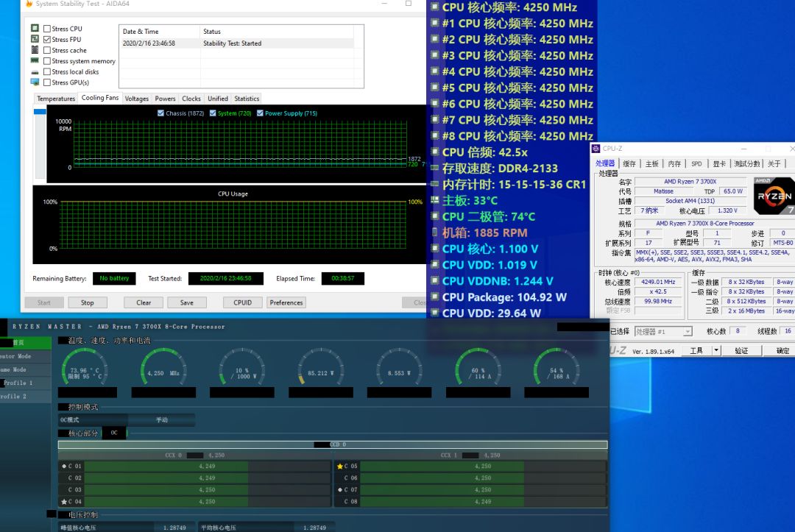Select the Clocks tab in AIDA64

click(191, 99)
